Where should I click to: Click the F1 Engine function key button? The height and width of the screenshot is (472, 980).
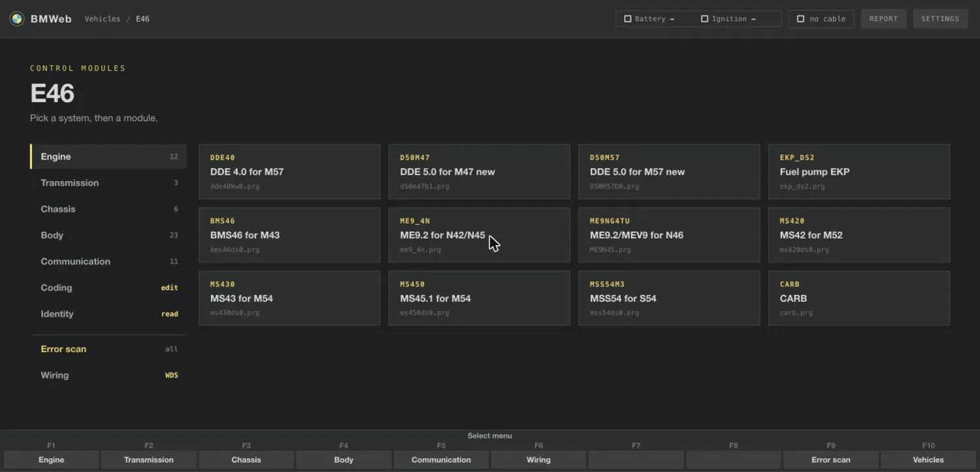pyautogui.click(x=52, y=460)
